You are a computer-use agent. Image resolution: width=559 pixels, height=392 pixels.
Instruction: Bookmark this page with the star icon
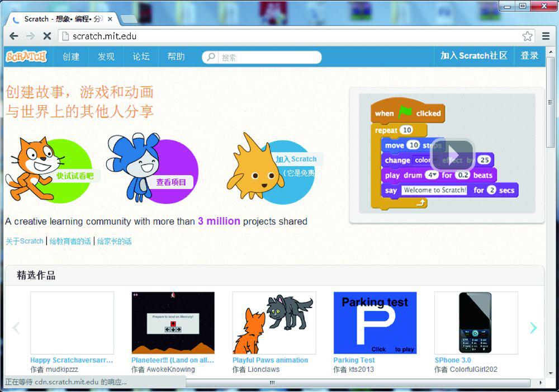(x=527, y=36)
